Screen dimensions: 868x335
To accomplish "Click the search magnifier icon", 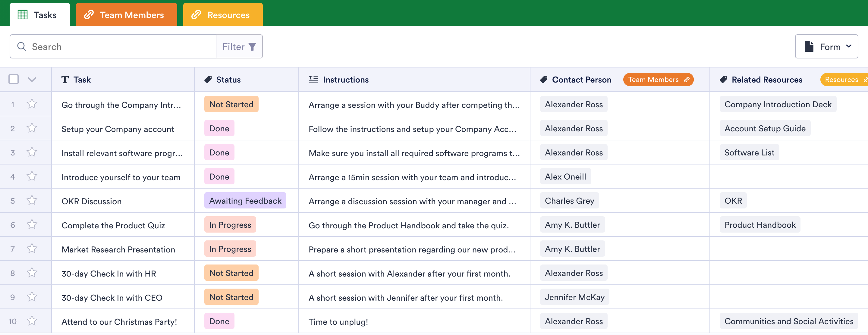I will coord(22,46).
